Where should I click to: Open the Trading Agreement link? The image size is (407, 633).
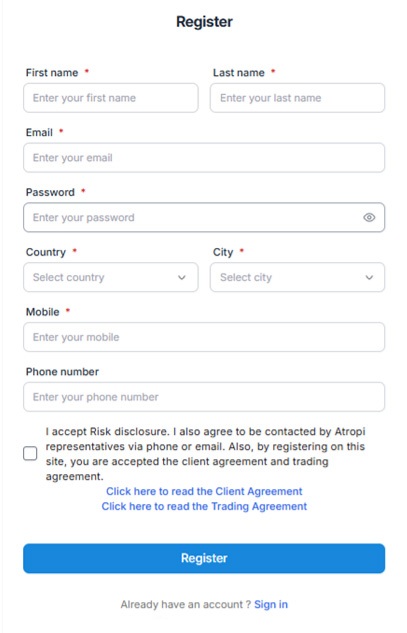204,506
